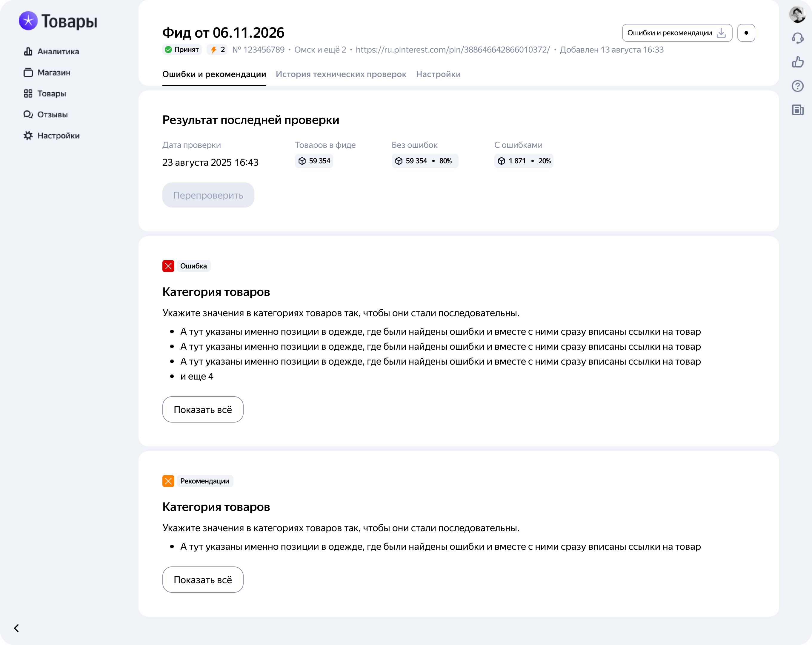812x645 pixels.
Task: Click feed number № 123456789
Action: (258, 50)
